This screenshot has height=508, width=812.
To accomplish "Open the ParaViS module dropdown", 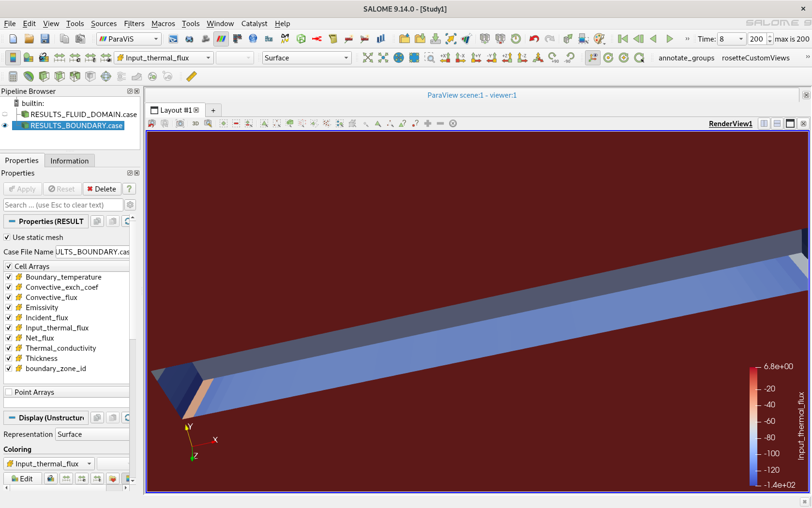I will pyautogui.click(x=129, y=39).
